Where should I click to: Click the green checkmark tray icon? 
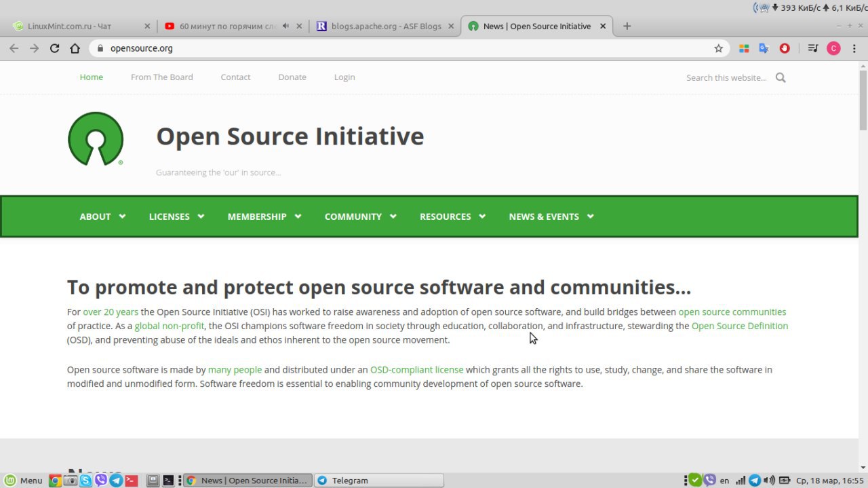pyautogui.click(x=695, y=481)
